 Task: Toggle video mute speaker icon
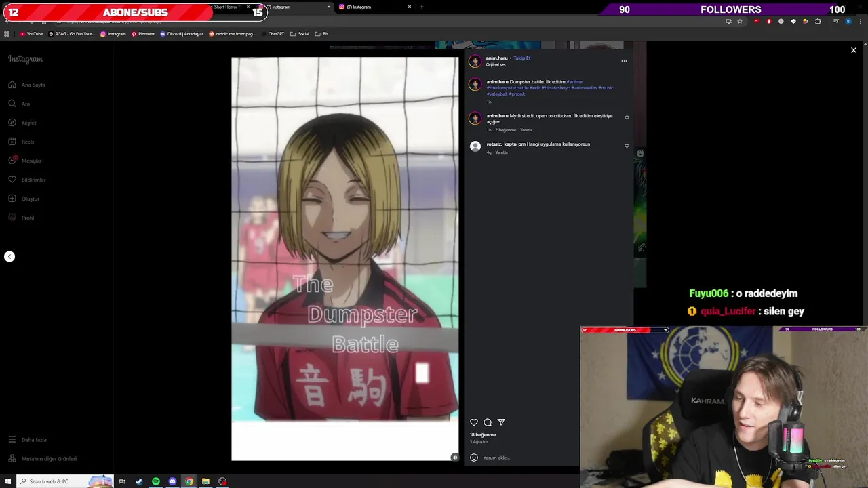point(454,457)
